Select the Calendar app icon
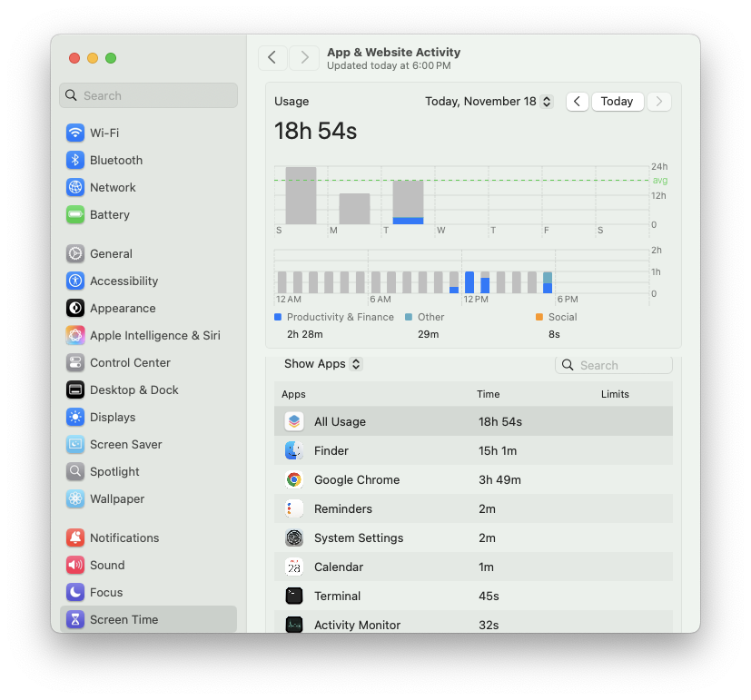This screenshot has height=700, width=751. pos(294,567)
